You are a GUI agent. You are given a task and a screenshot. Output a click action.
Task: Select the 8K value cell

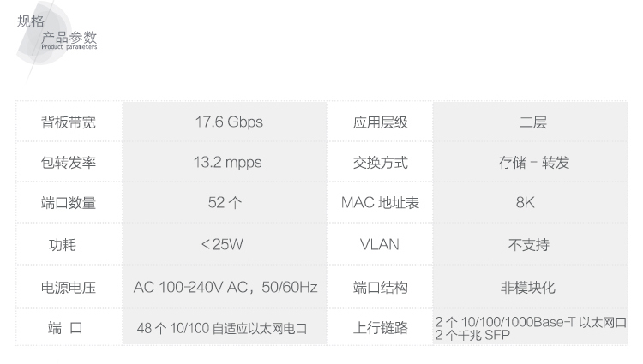532,204
